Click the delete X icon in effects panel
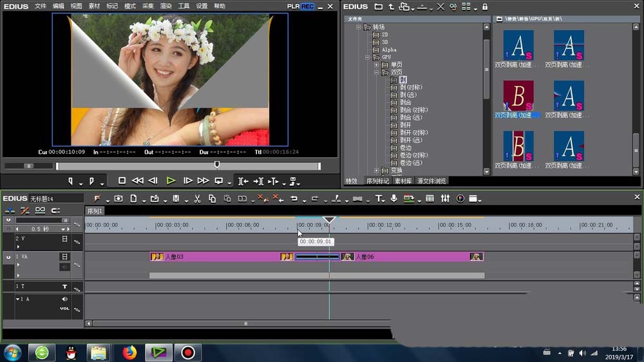 (x=440, y=6)
